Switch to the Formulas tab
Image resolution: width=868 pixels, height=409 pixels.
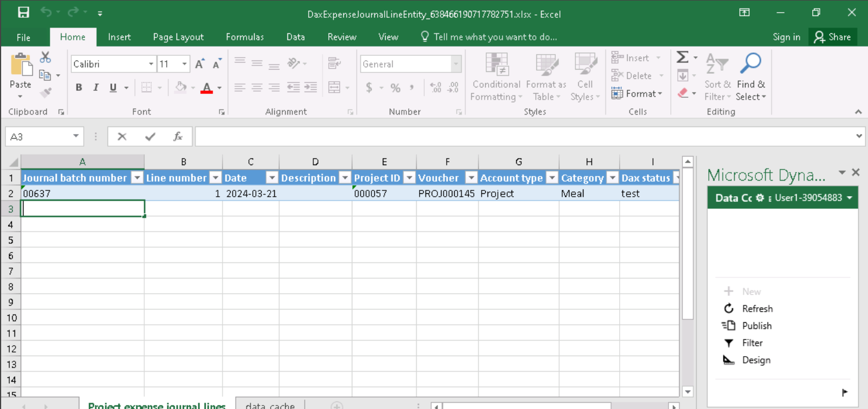pyautogui.click(x=245, y=37)
